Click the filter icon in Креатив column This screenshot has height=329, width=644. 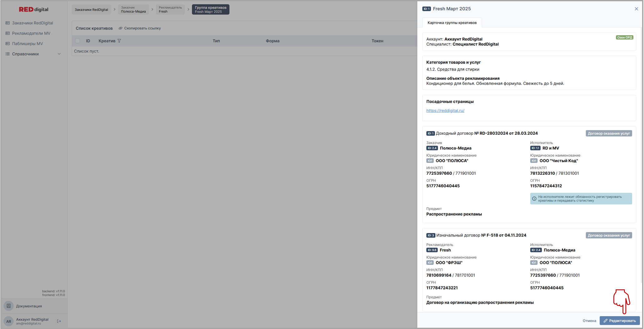click(x=119, y=41)
